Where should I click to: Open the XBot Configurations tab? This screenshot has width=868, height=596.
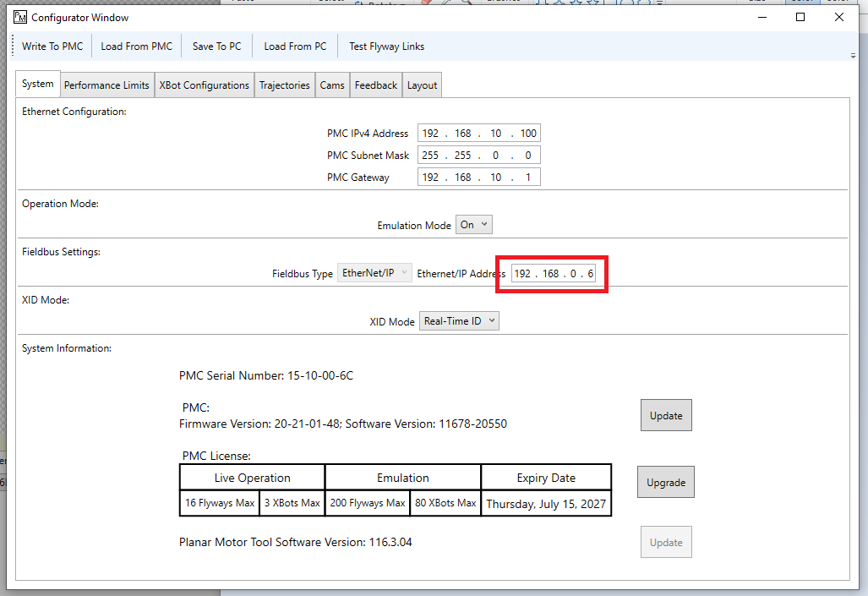pyautogui.click(x=205, y=85)
